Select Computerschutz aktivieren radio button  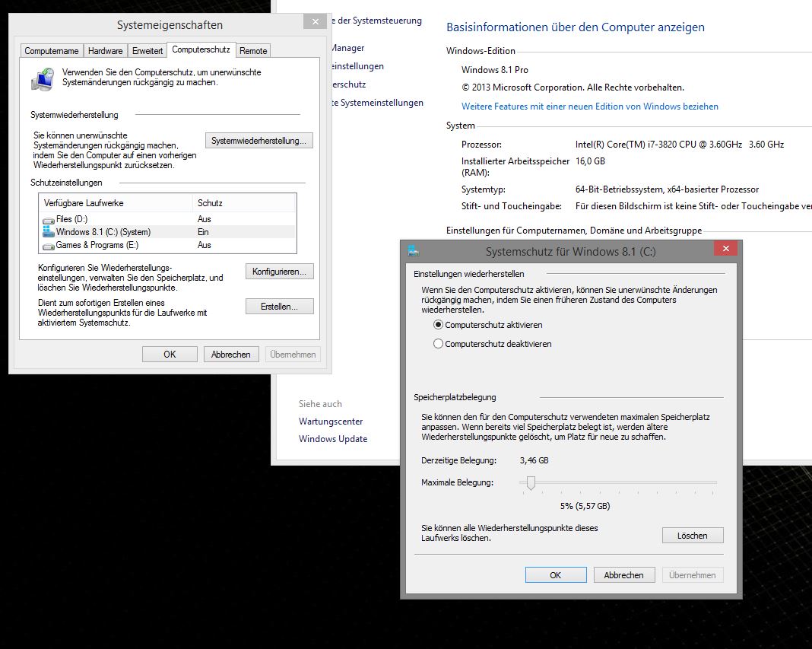pyautogui.click(x=438, y=325)
